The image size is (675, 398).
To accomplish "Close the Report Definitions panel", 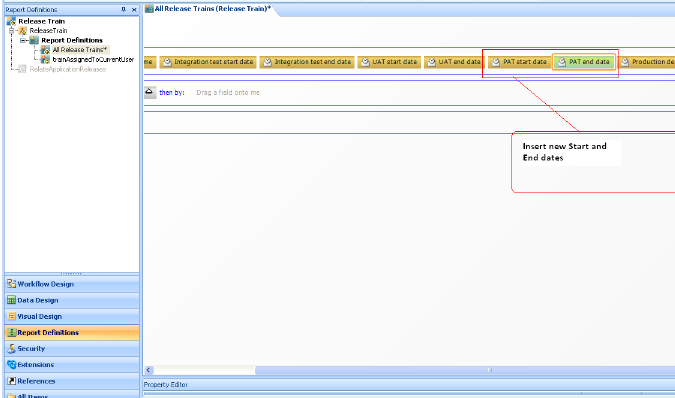I will click(x=134, y=9).
